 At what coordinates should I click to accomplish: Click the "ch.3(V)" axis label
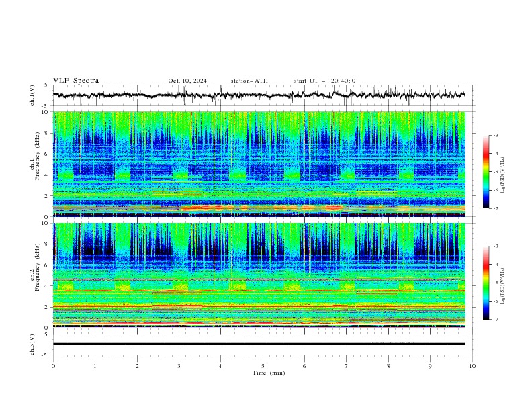click(32, 345)
